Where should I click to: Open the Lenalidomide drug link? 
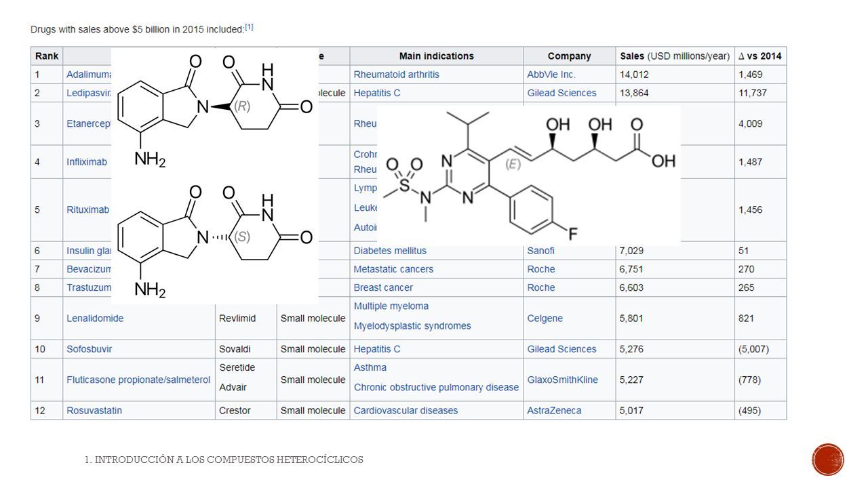tap(95, 318)
